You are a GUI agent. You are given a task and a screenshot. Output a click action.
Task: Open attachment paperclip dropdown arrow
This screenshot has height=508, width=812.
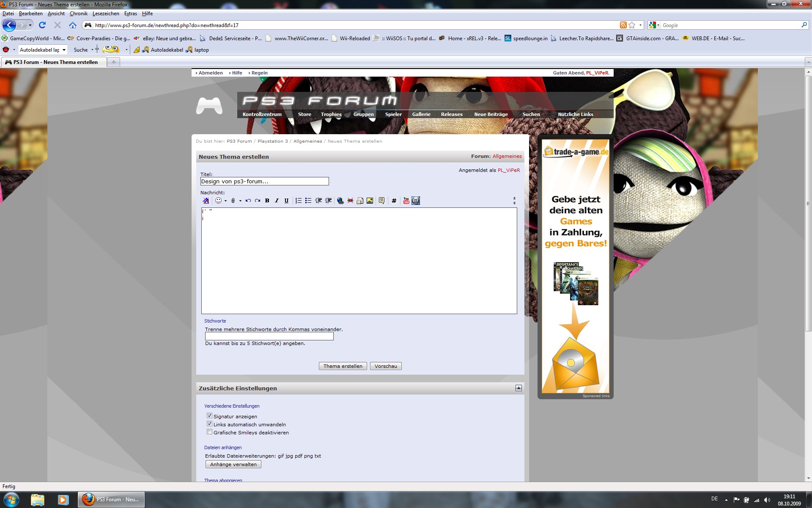point(240,201)
